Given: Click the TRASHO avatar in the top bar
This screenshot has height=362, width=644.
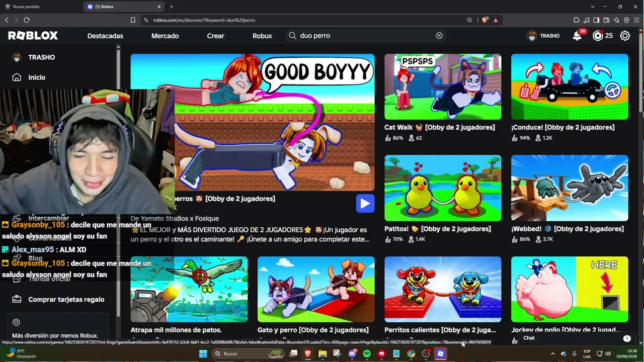Looking at the screenshot, I should (532, 36).
